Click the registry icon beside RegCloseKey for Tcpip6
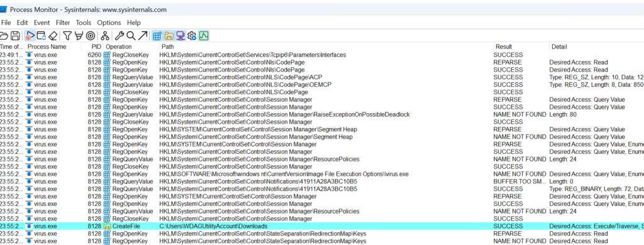644x245 pixels. tap(107, 55)
